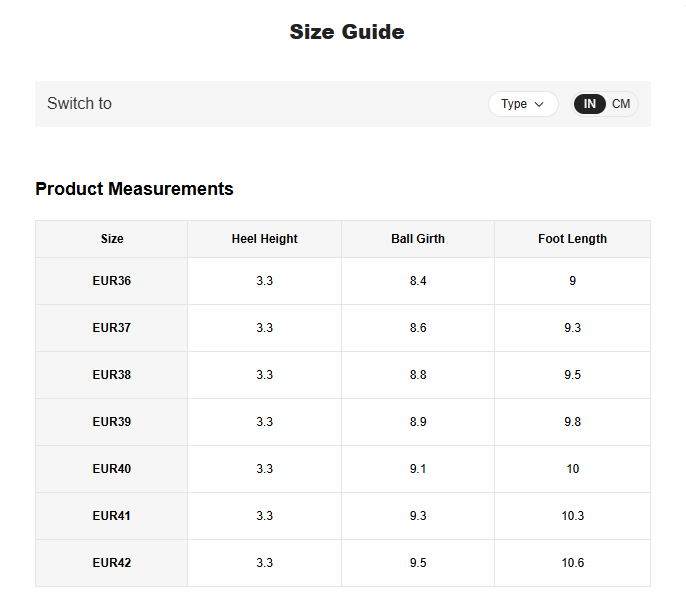Click EUR37 heel height value 3.3
The image size is (686, 601).
click(265, 328)
